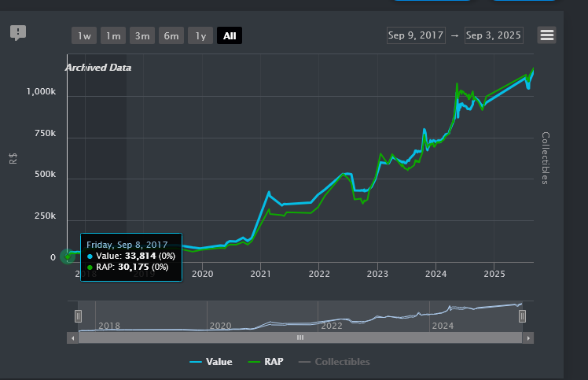
Task: Click the navigator horizontal scrollbar thumb
Action: (x=300, y=338)
